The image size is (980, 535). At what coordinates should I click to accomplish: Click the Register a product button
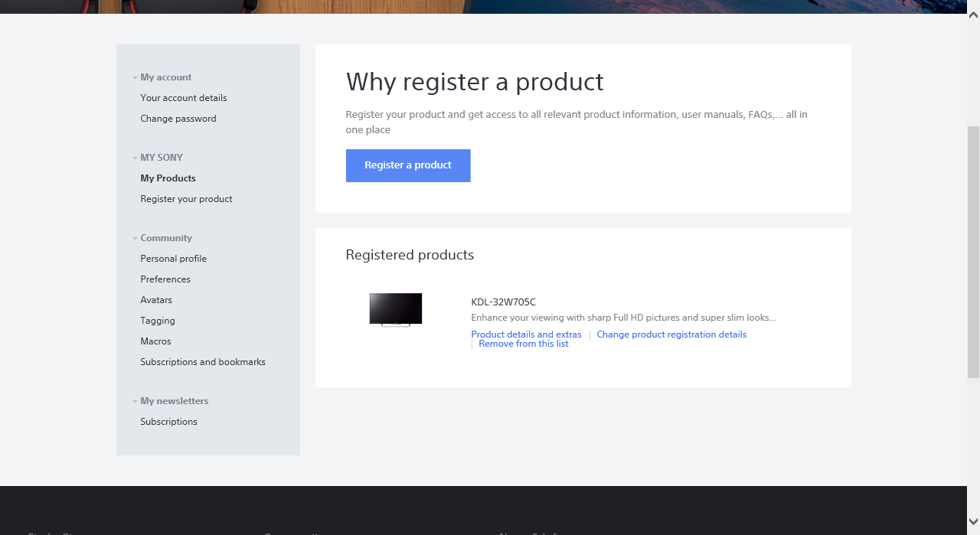(x=408, y=165)
